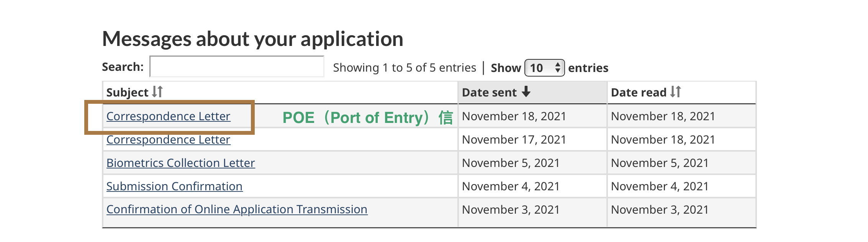Click the Showing 1 to 5 entries text
This screenshot has width=868, height=242.
[x=405, y=68]
